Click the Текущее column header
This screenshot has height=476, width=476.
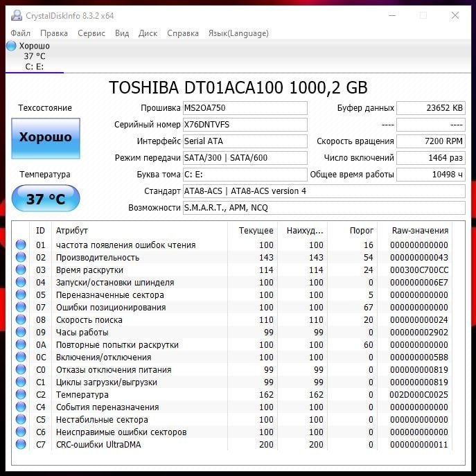click(x=252, y=231)
